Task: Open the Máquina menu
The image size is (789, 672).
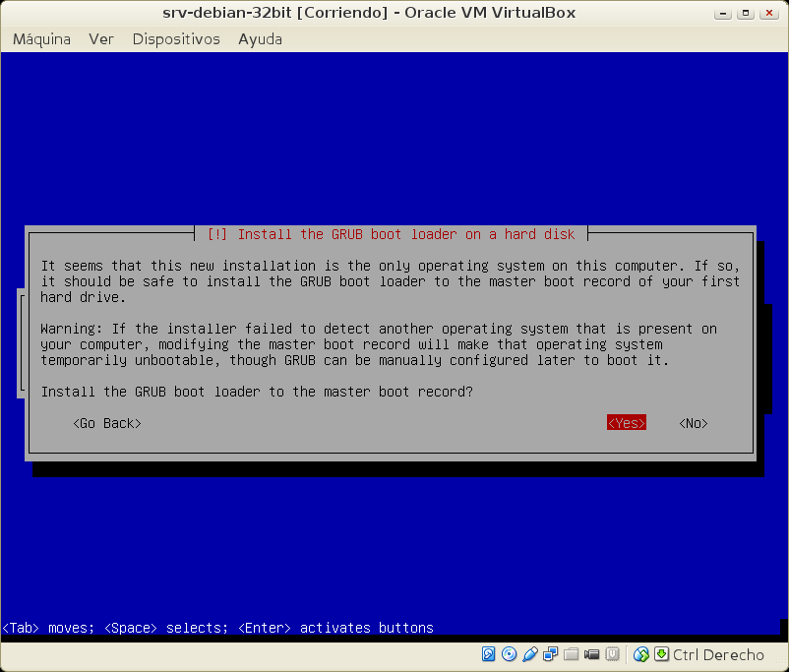Action: pos(41,39)
